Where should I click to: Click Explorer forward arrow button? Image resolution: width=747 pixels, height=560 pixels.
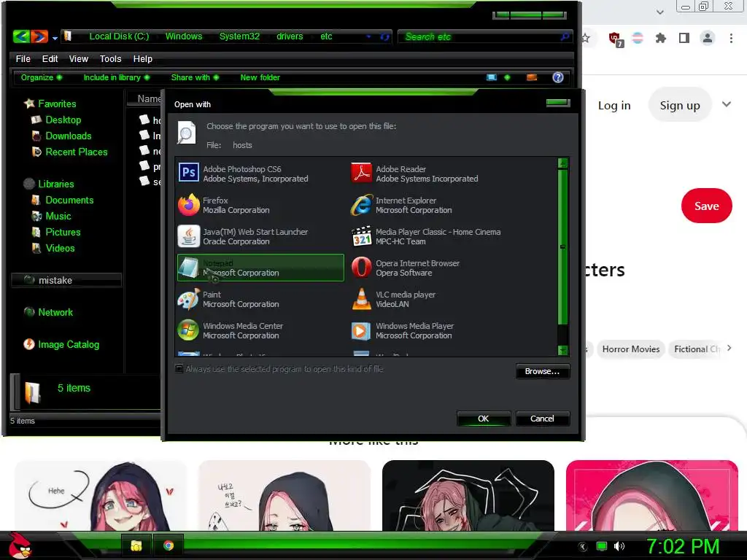coord(39,36)
